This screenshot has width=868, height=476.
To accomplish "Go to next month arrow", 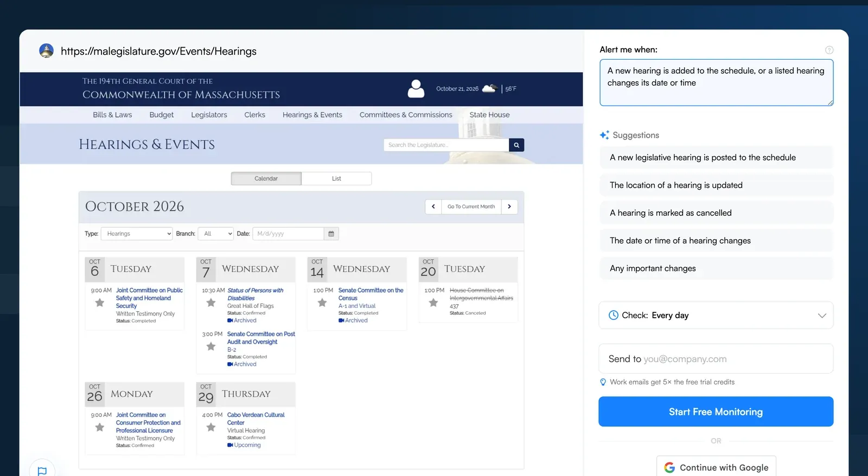I will coord(509,207).
